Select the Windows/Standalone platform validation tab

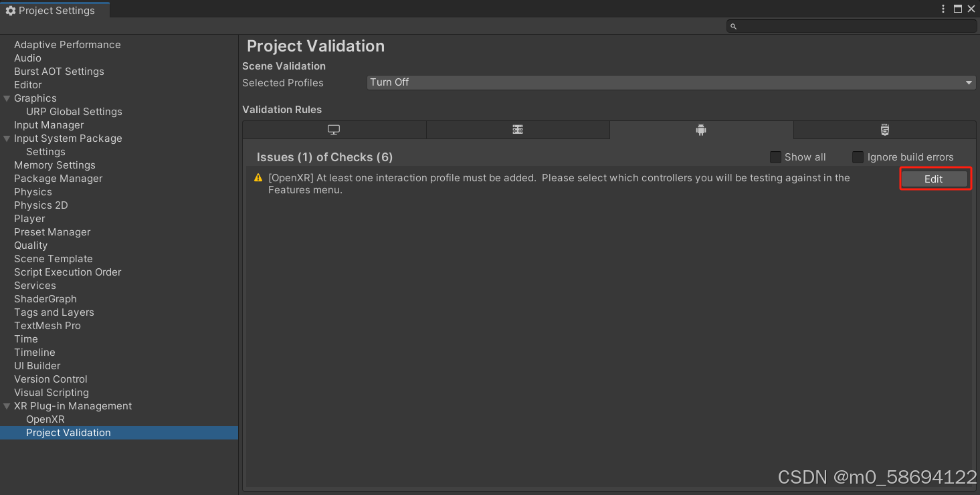(x=334, y=130)
